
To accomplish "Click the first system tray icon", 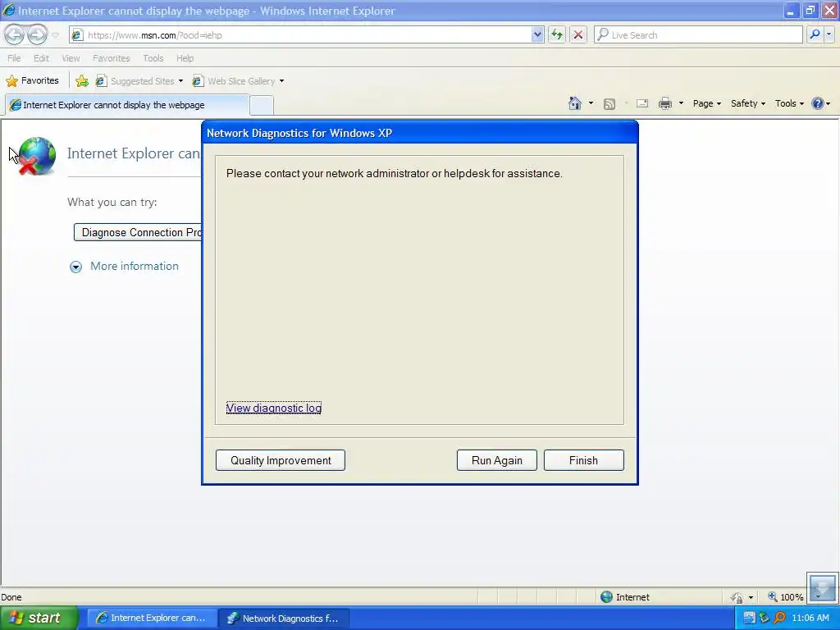I will [x=749, y=619].
